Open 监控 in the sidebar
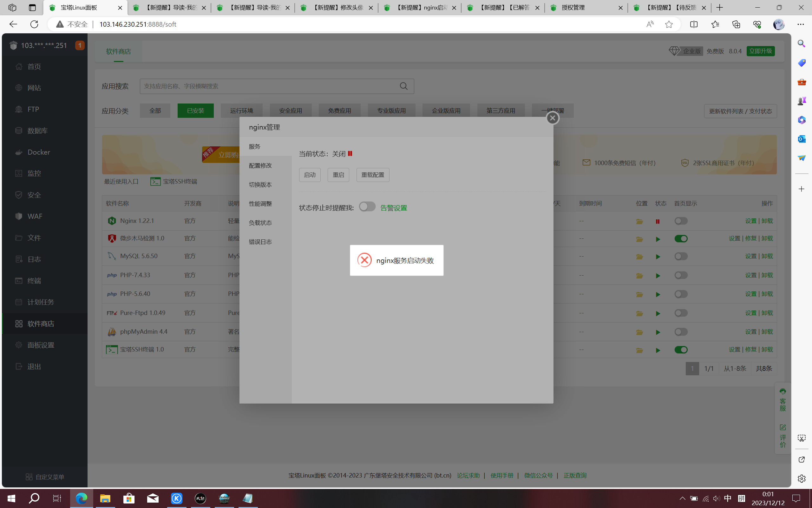Screen dimensions: 812x508 45,173
